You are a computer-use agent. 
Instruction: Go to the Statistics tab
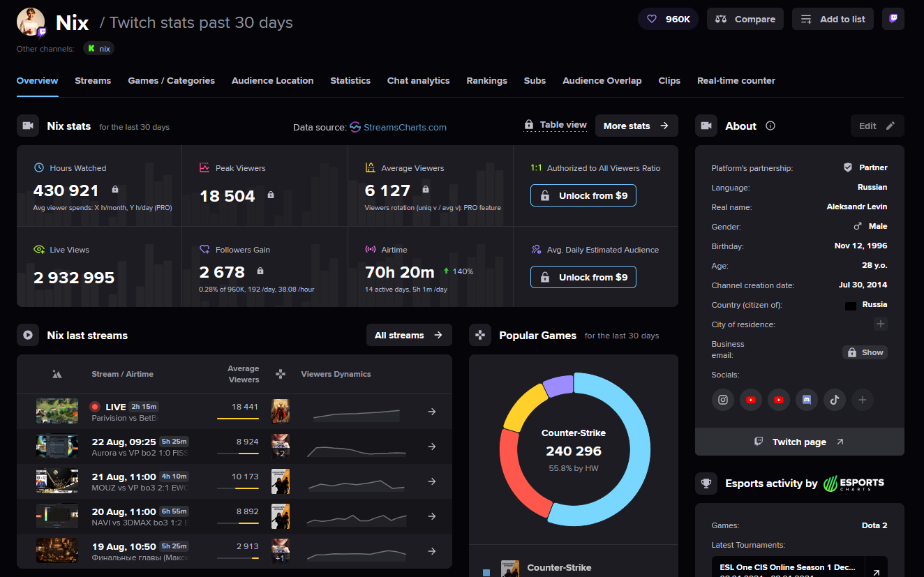coord(350,81)
